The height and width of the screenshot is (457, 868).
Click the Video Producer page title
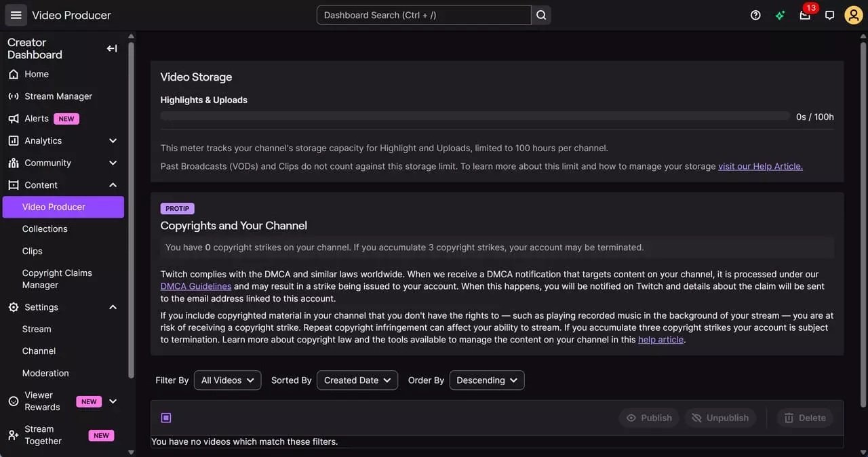(71, 15)
